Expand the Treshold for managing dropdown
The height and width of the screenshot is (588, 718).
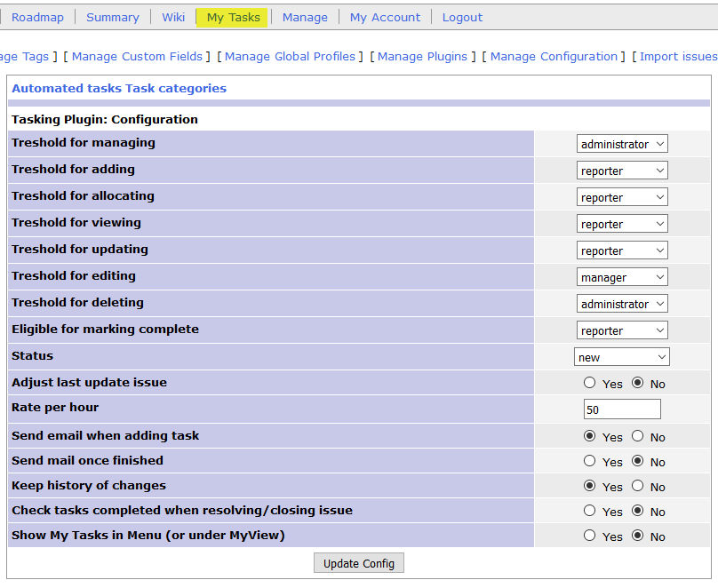[622, 144]
